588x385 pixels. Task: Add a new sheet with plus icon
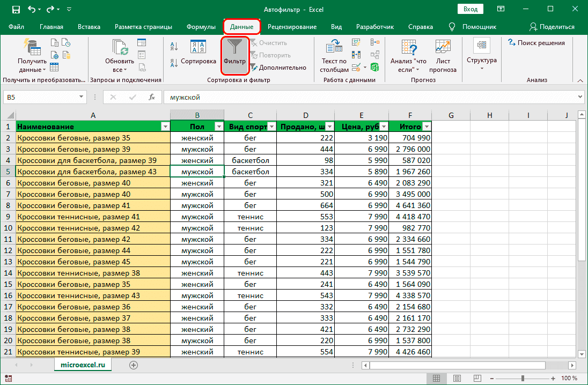[x=134, y=365]
